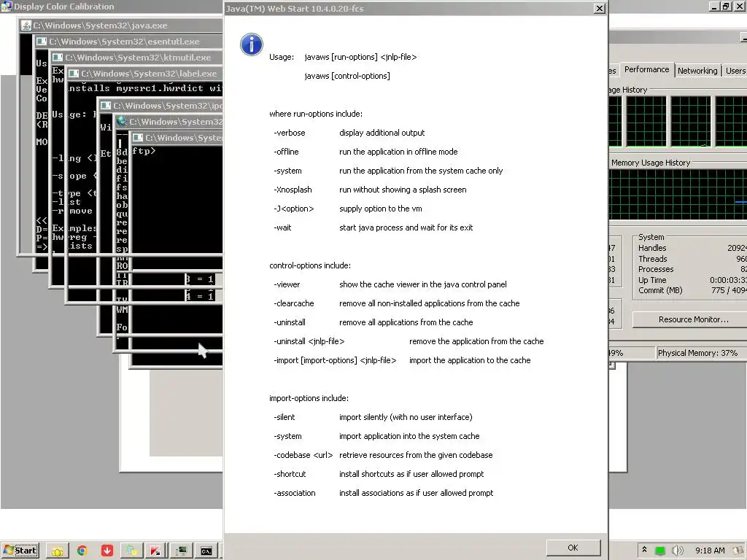747x560 pixels.
Task: Open the network connections taskbar button
Action: (x=131, y=551)
